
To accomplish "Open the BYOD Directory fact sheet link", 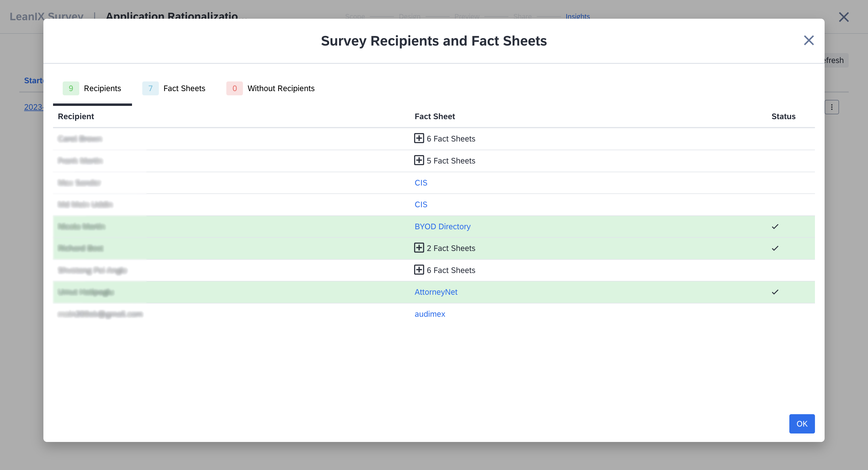I will coord(442,227).
